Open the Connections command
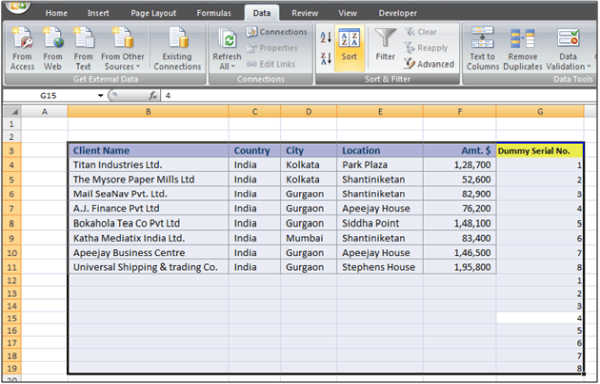Screen dimensions: 600x384 click(277, 32)
